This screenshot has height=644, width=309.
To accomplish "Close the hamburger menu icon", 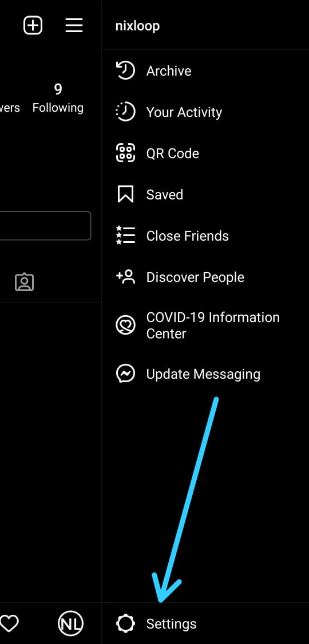I will point(74,25).
